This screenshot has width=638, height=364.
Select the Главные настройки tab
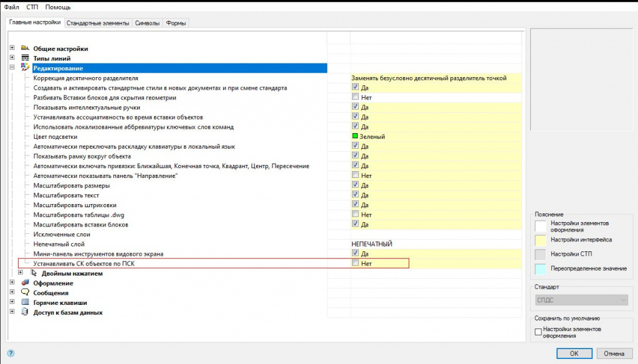pyautogui.click(x=35, y=22)
